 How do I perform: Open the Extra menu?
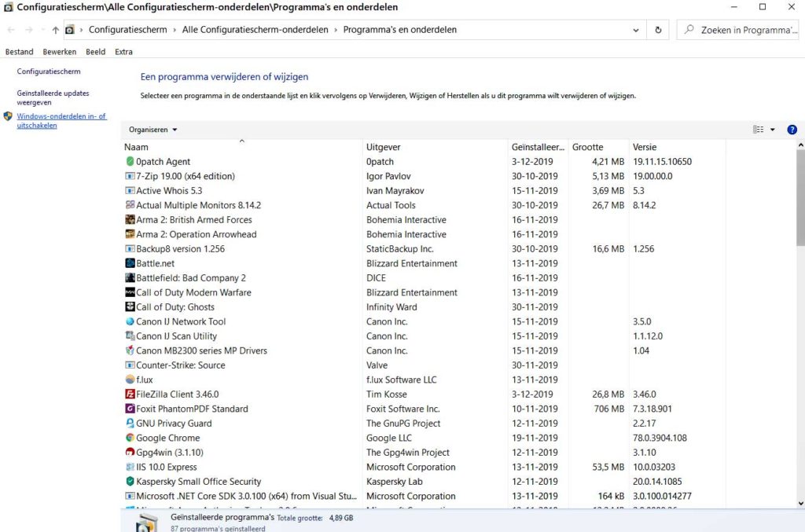pos(123,52)
